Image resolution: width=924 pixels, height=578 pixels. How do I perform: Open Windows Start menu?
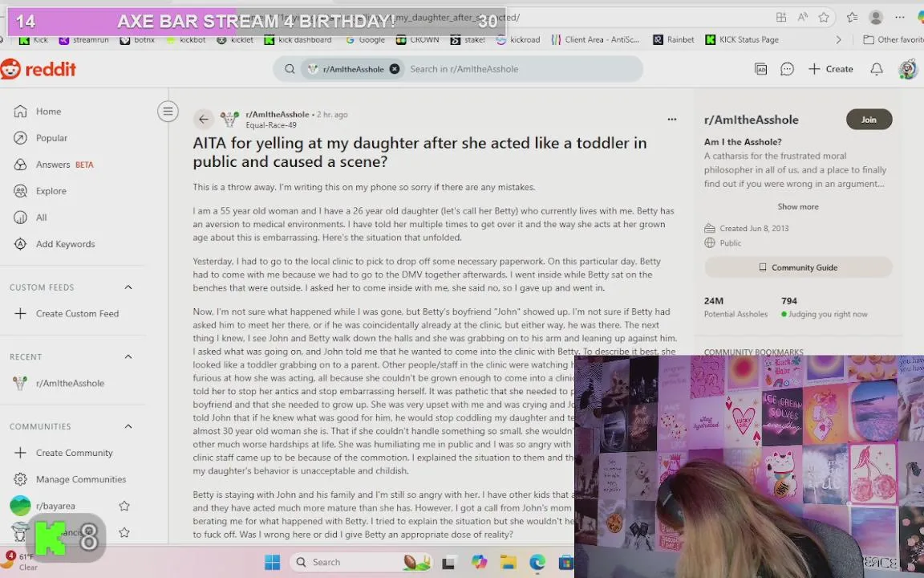pos(272,562)
